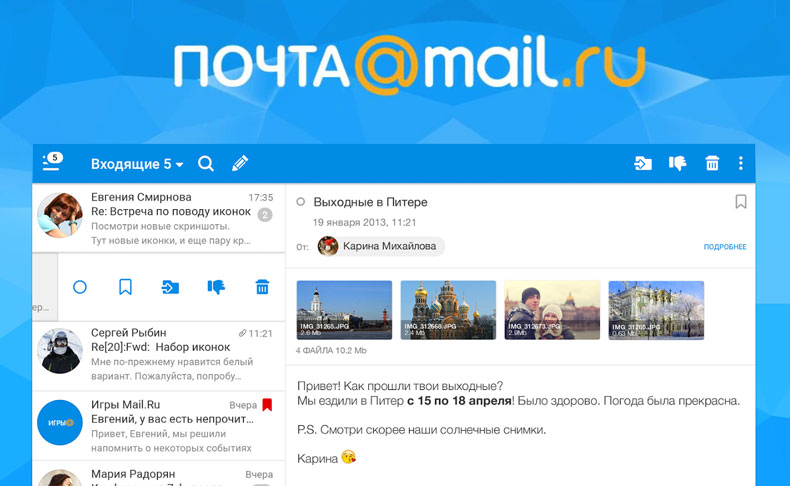Screen dimensions: 790x486
Task: Open the three-dot more options menu
Action: click(741, 163)
